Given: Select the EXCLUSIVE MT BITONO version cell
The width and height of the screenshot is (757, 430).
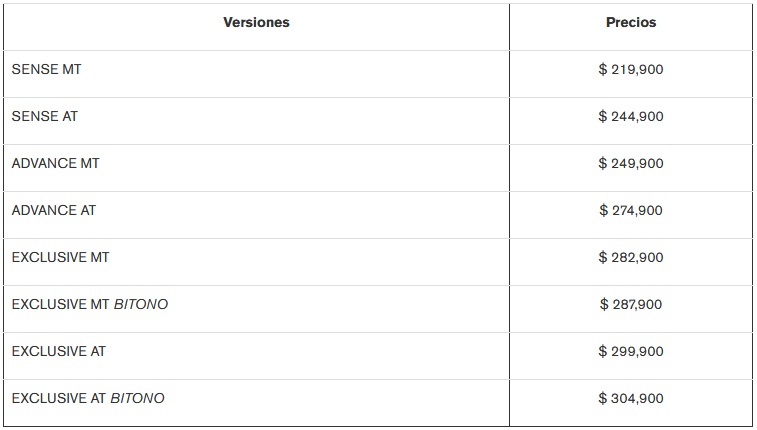Looking at the screenshot, I should pyautogui.click(x=89, y=305).
